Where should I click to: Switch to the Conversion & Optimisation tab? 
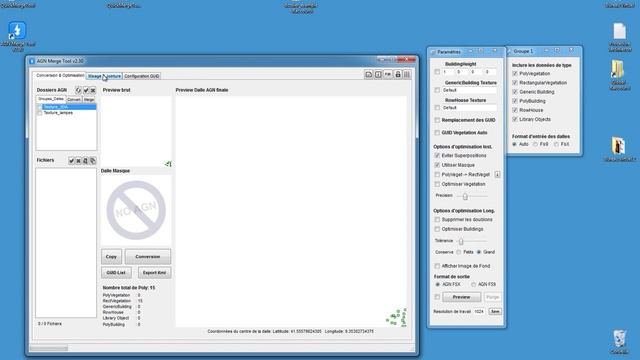pyautogui.click(x=60, y=76)
